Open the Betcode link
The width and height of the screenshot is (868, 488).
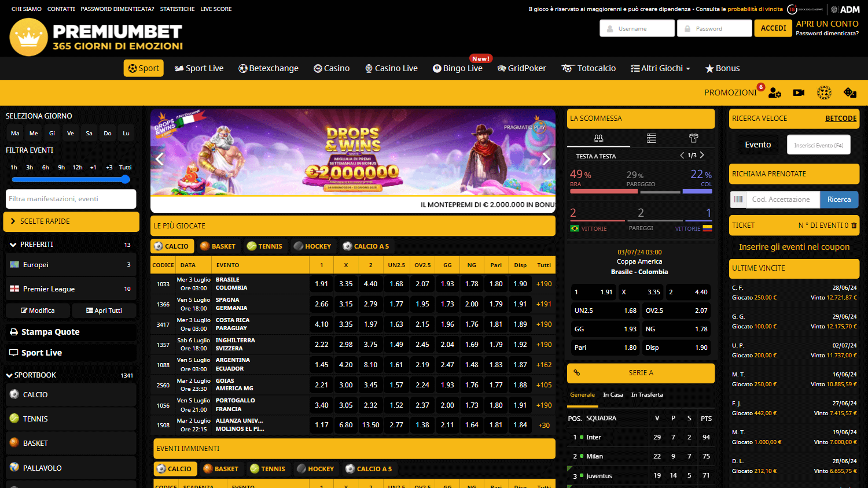click(x=841, y=119)
